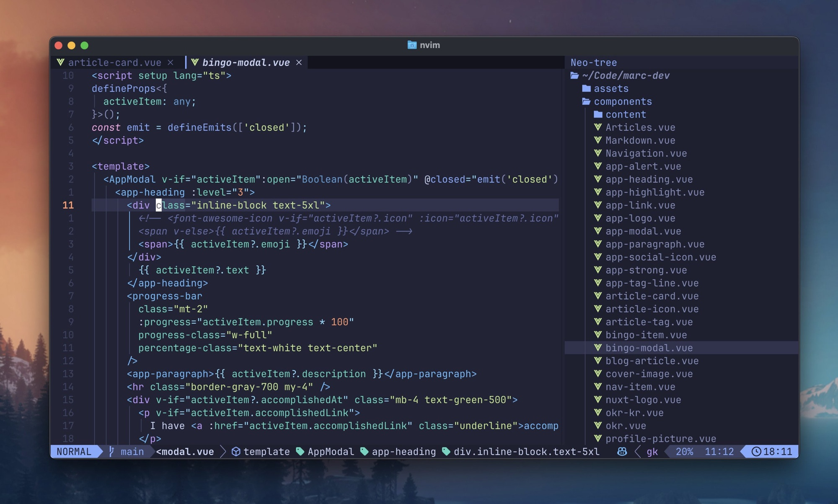Click the template breadcrumb in statusline

[x=266, y=452]
